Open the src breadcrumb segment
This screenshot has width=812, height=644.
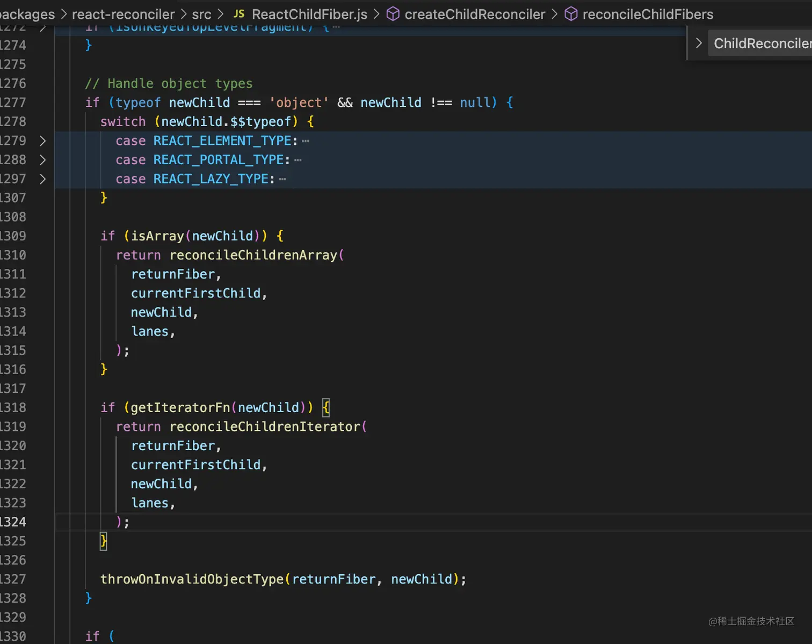click(x=202, y=14)
